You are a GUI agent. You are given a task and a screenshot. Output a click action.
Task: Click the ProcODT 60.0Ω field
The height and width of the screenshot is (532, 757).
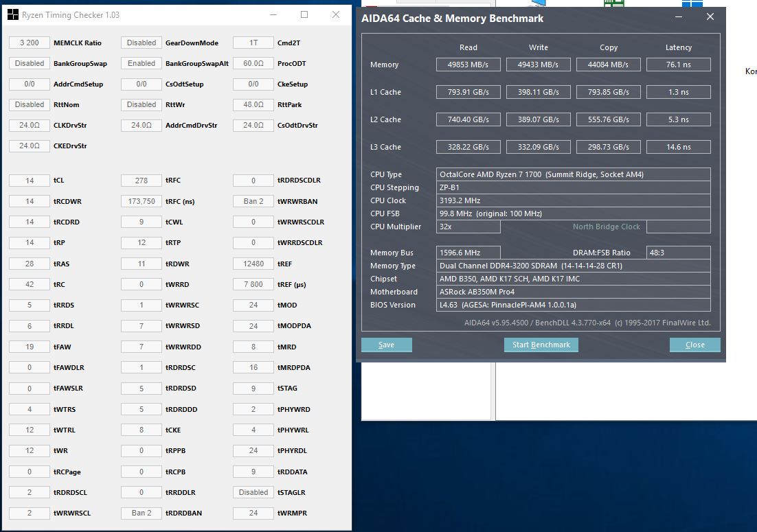253,64
